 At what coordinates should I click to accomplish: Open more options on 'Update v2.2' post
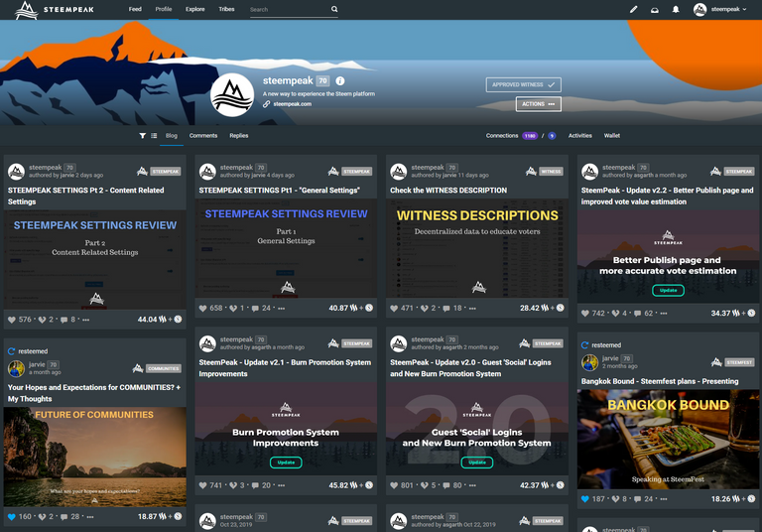click(664, 314)
